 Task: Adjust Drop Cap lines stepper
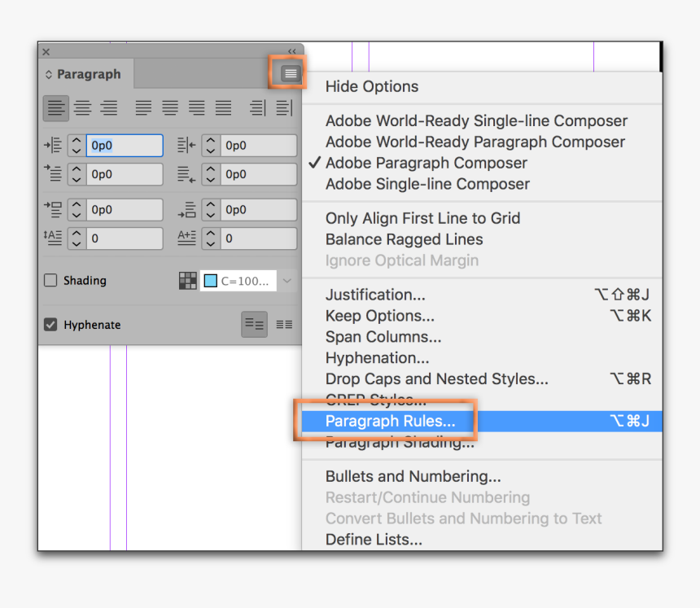tap(77, 238)
